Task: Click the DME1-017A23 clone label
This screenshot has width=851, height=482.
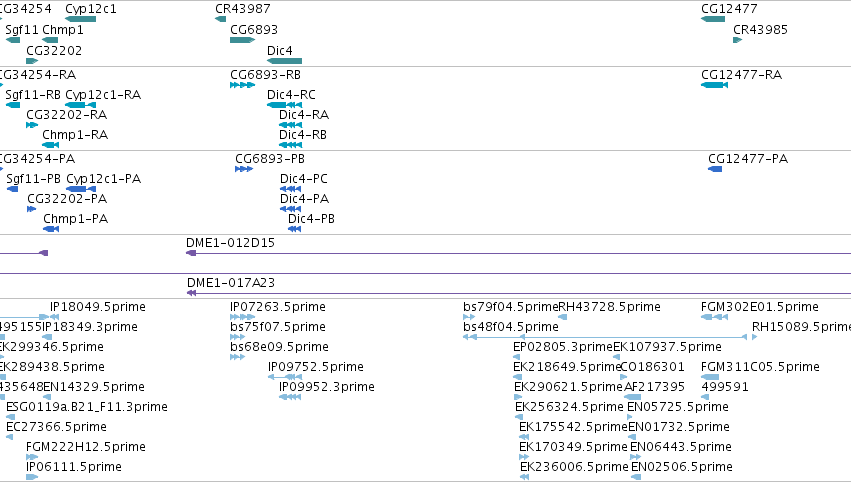Action: pyautogui.click(x=231, y=283)
